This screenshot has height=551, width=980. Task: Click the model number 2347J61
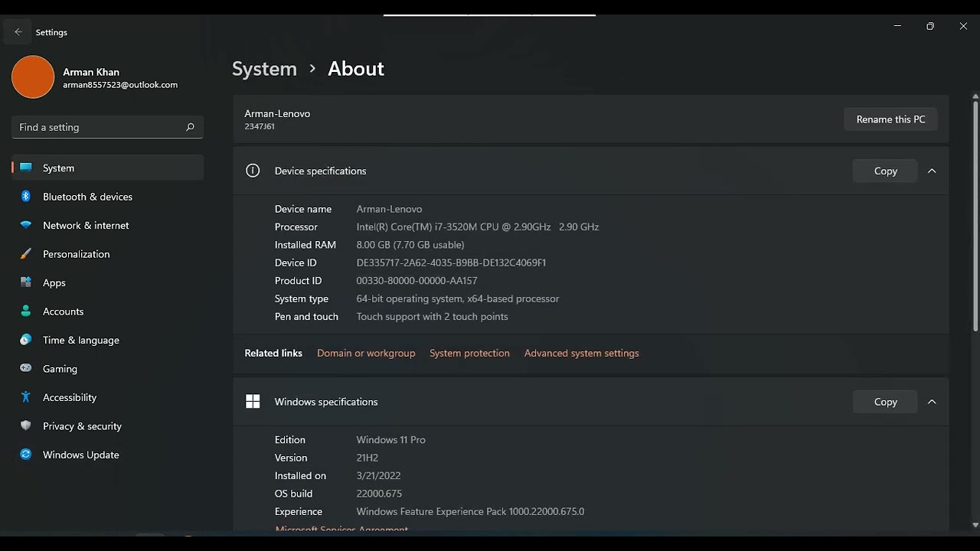(x=260, y=127)
